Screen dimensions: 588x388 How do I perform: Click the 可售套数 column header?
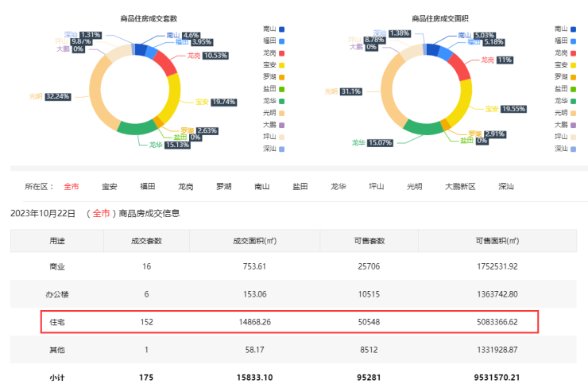tap(369, 240)
